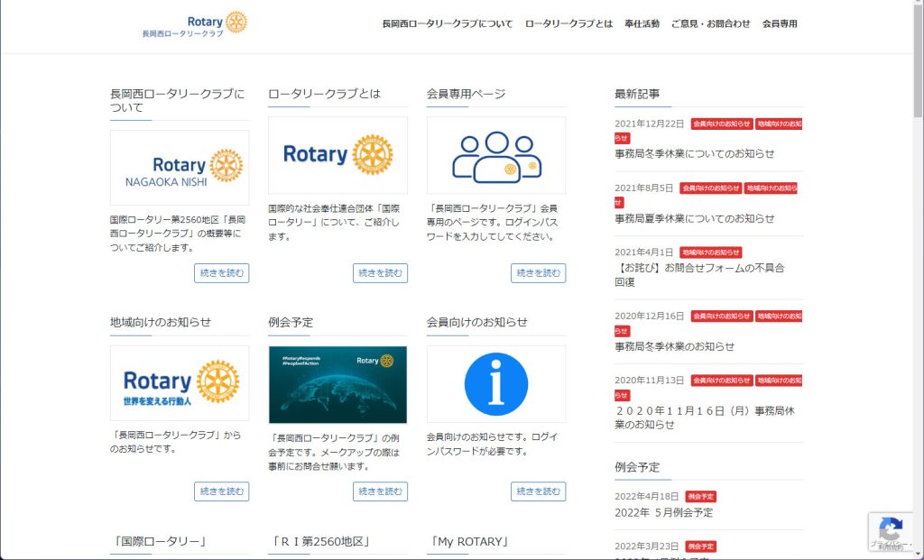924x560 pixels.
Task: Click the red 例会予定 tag beside 2022年4月18日
Action: (x=701, y=496)
